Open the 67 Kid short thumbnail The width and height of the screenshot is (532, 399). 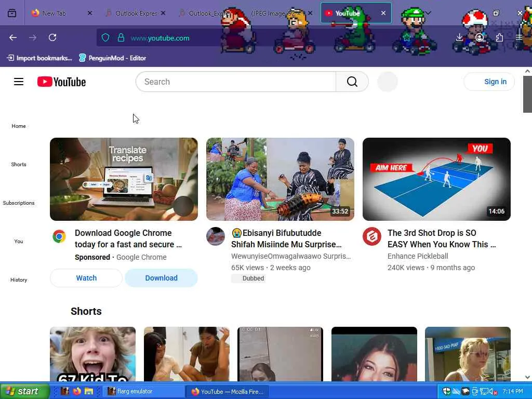92,354
